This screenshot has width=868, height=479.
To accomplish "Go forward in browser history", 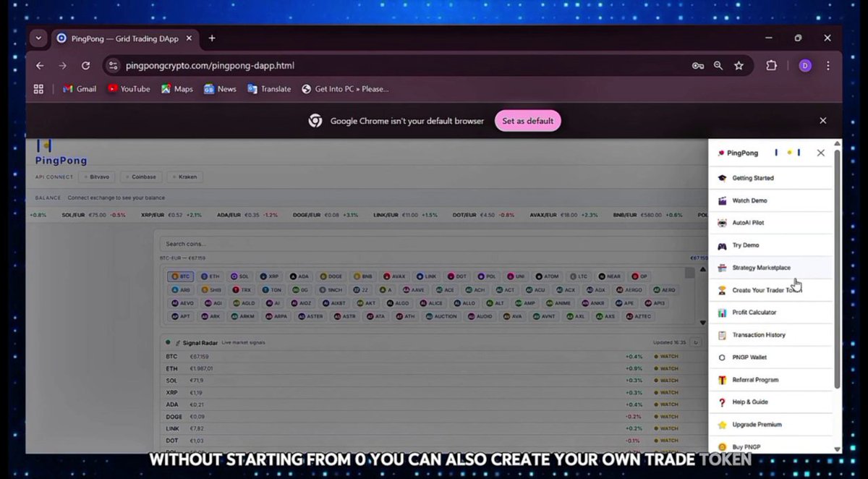I will 63,66.
